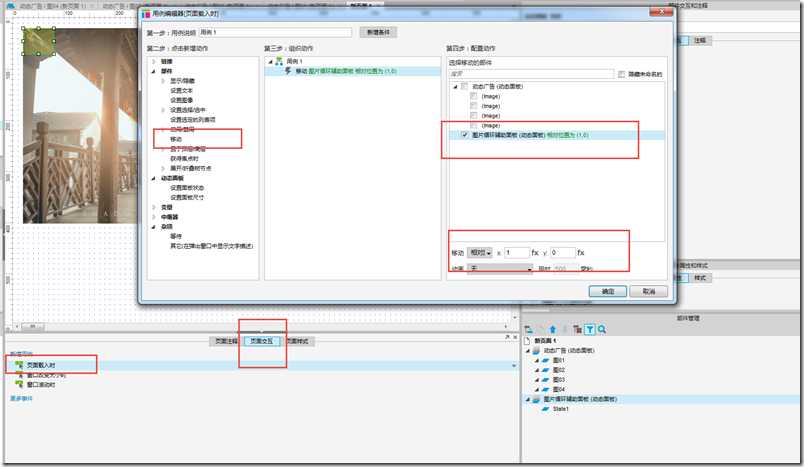Collapse the 用例 1 node
Viewport: 804px width, 467px height.
[x=270, y=62]
